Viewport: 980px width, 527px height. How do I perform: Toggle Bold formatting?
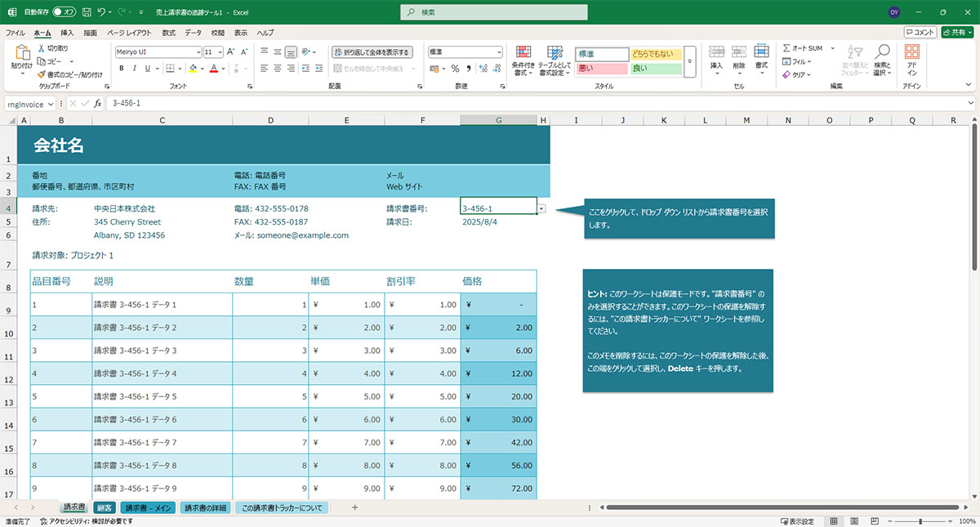(121, 69)
